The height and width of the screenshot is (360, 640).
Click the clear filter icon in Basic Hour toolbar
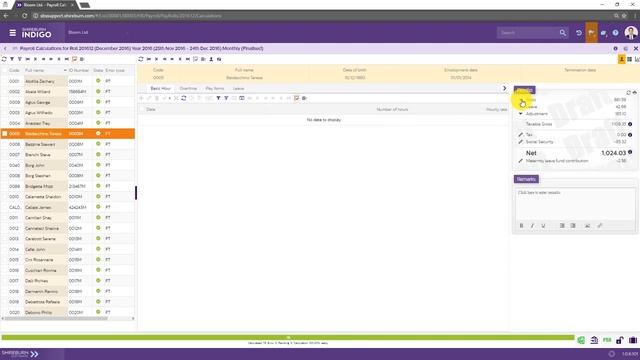(226, 98)
